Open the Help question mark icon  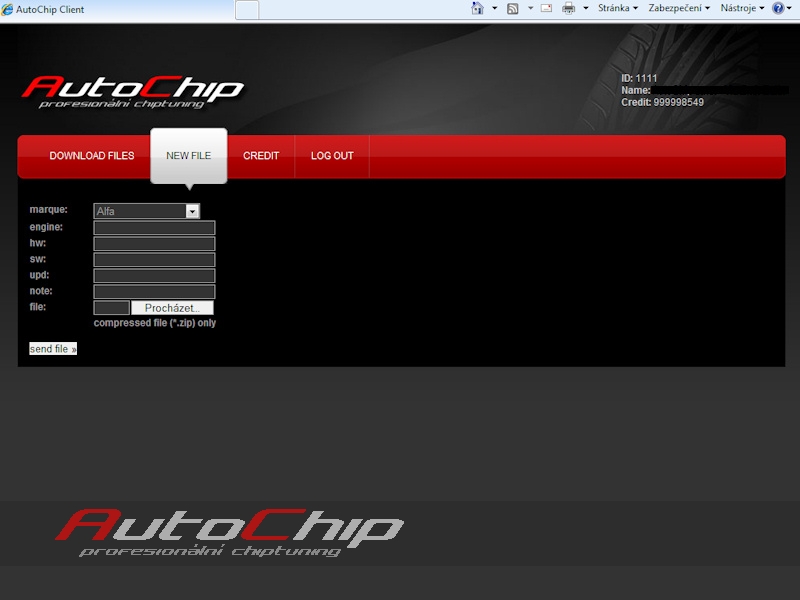coord(778,8)
